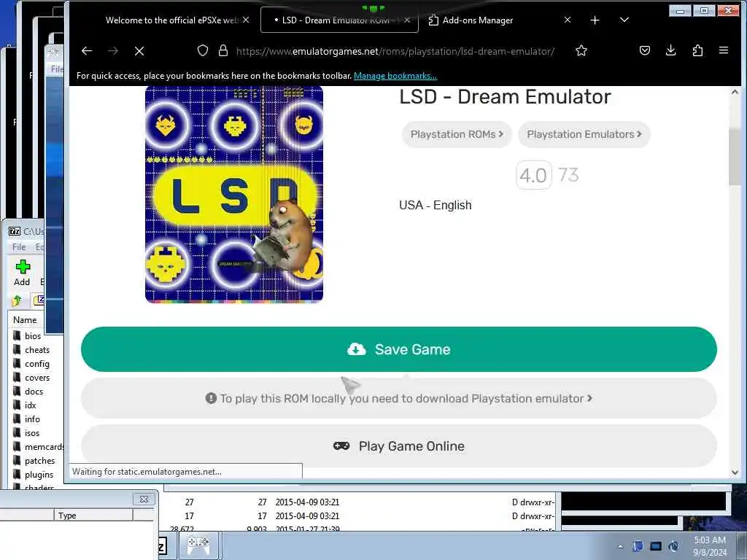This screenshot has height=560, width=747.
Task: Click the Name column header in 7-Zip
Action: coord(25,320)
